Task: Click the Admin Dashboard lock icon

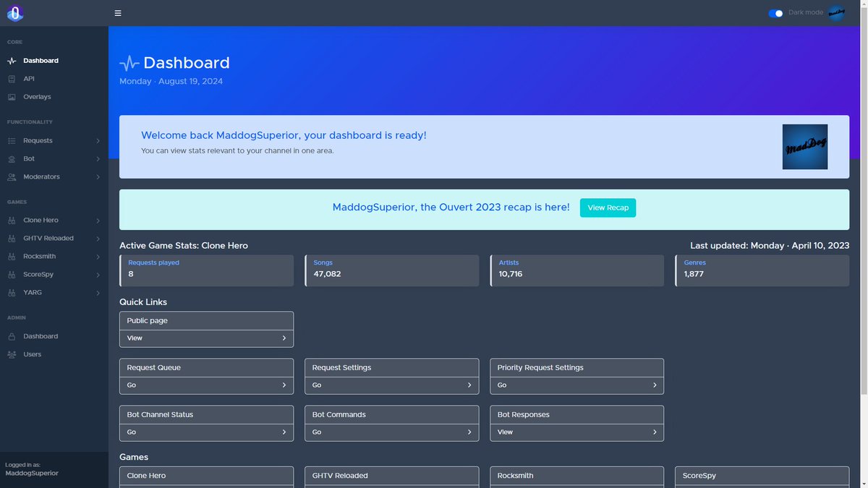Action: click(12, 336)
